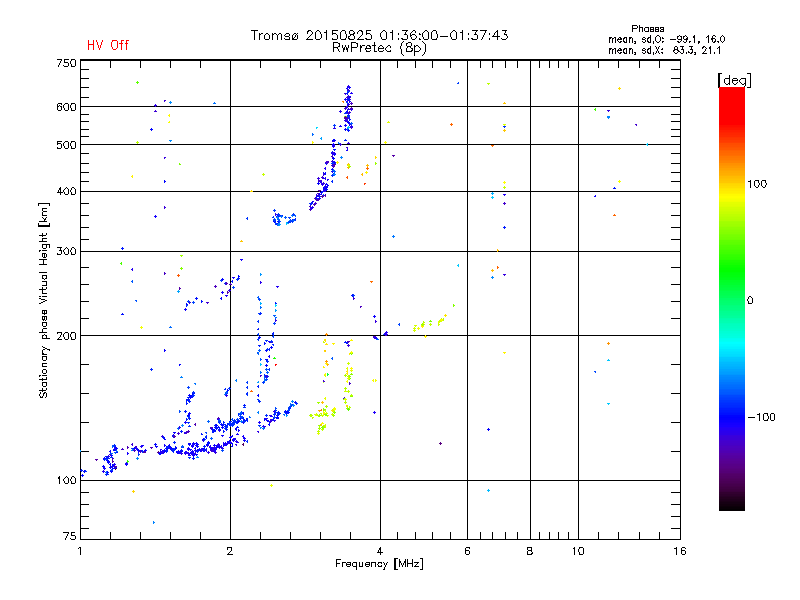Click the red 'HV Off' label
800x600 pixels.
(108, 45)
